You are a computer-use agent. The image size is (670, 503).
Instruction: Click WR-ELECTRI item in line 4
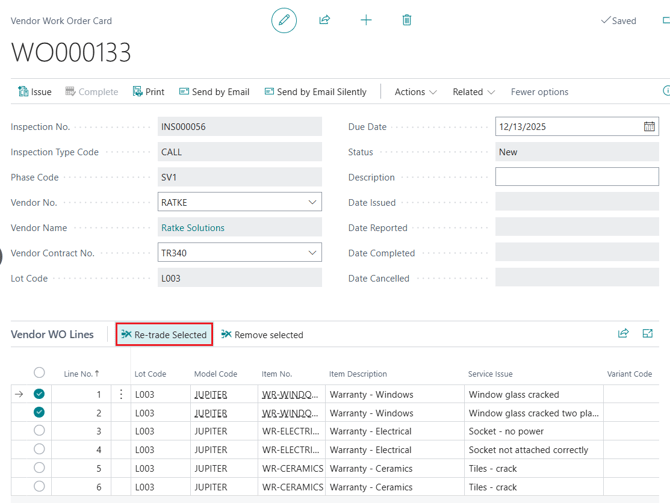point(291,450)
